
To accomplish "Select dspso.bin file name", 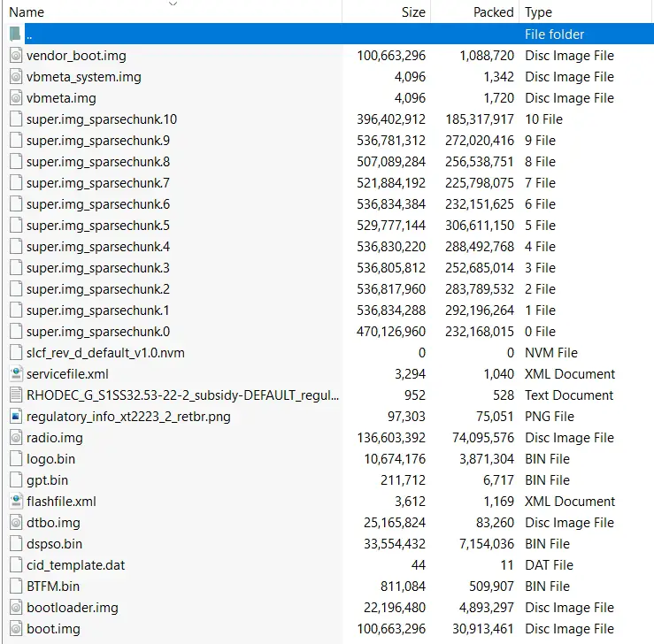I will click(54, 544).
